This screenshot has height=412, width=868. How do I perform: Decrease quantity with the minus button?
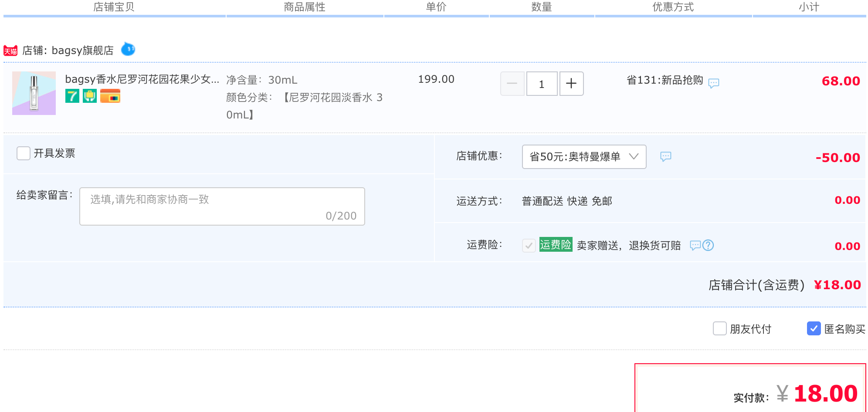512,84
